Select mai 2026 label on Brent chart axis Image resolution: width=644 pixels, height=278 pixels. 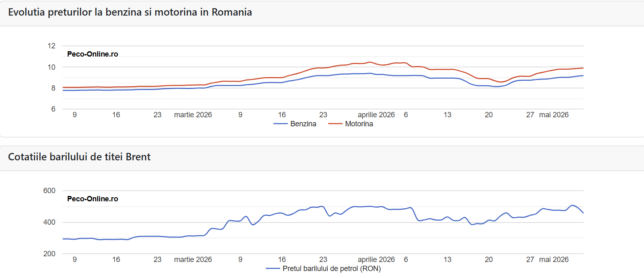click(554, 260)
